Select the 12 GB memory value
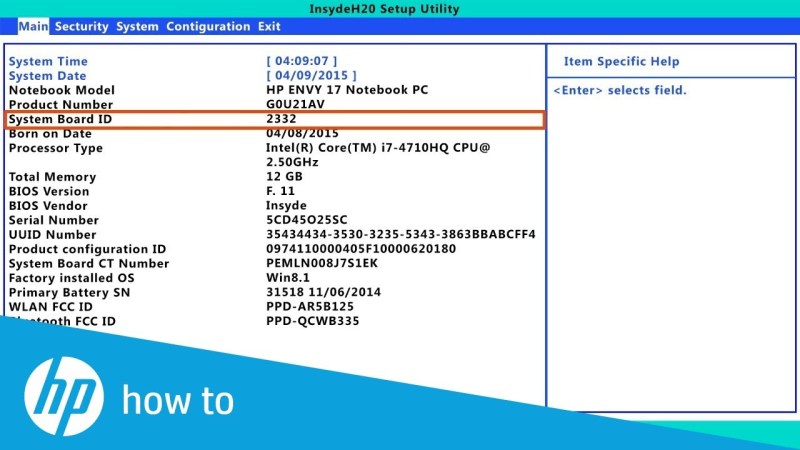This screenshot has width=800, height=450. click(x=284, y=177)
